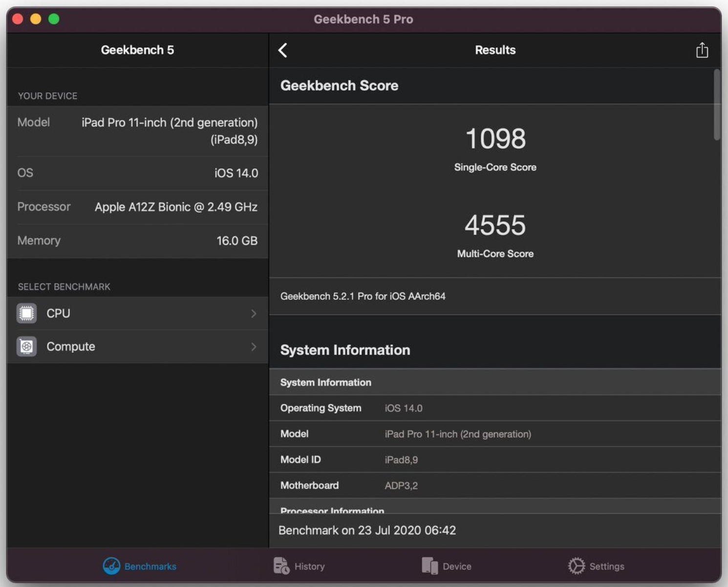Click the Model row label in results table
728x587 pixels.
pyautogui.click(x=295, y=434)
